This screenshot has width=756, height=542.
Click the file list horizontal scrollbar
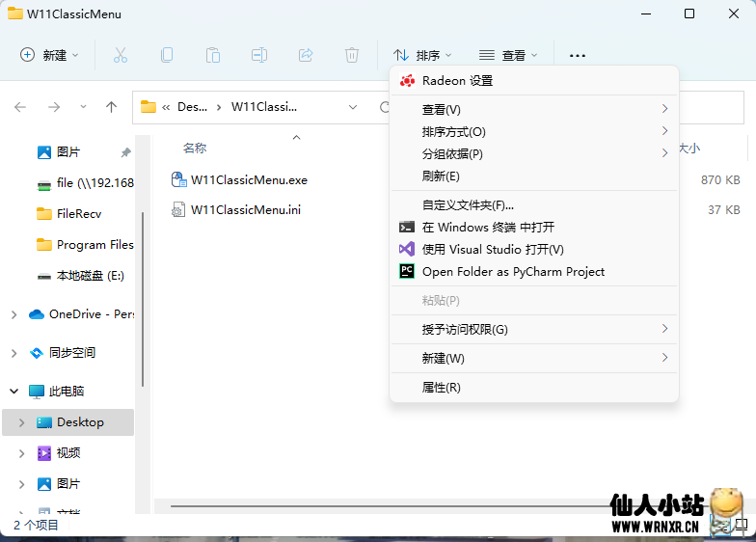(391, 505)
